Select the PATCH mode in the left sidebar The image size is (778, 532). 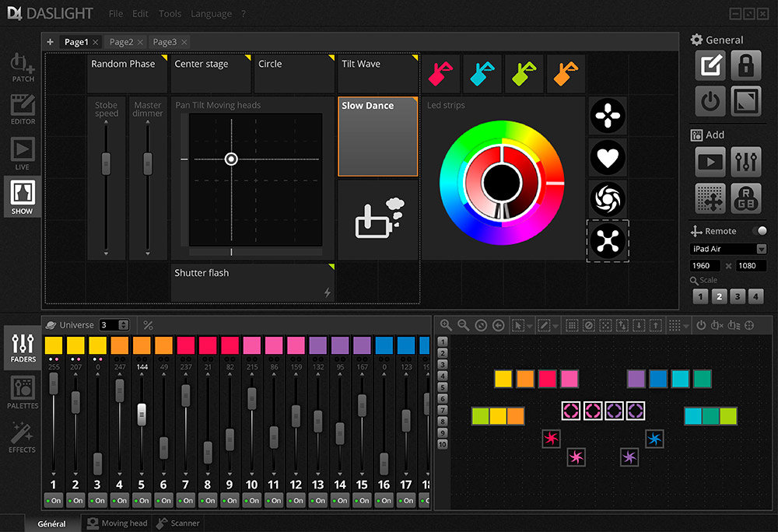point(23,67)
